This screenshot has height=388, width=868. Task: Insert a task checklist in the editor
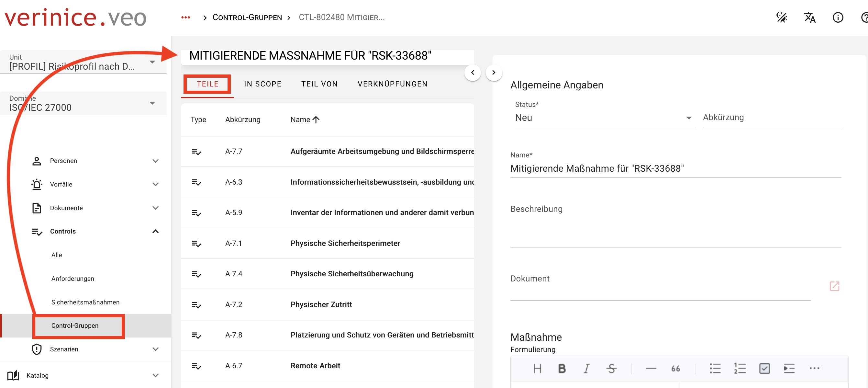point(764,368)
